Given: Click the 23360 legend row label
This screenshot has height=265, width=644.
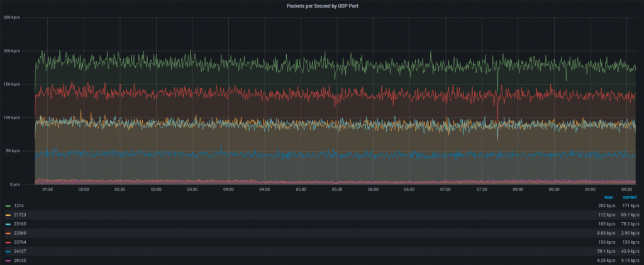Looking at the screenshot, I should click(19, 233).
